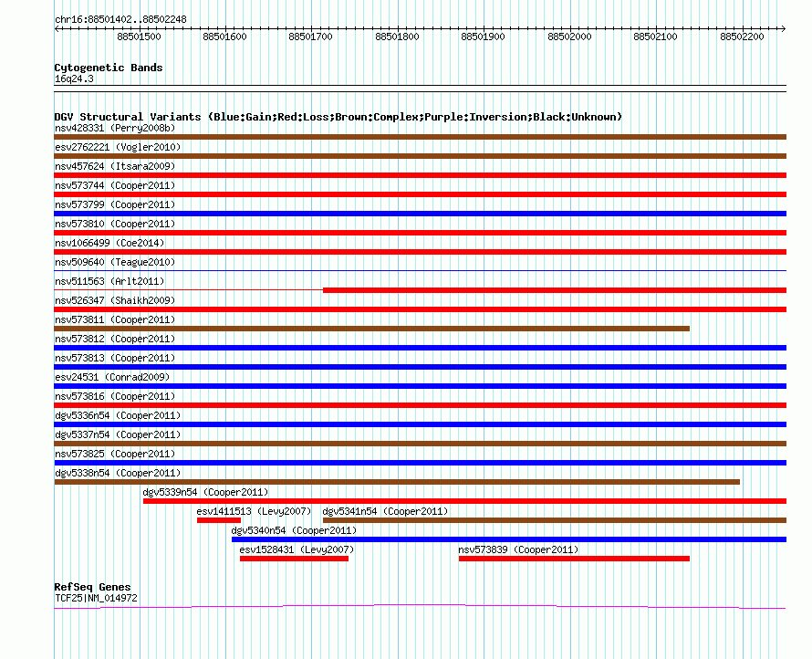Select the esv1528431 (Levy2007) label
812x659 pixels.
(x=297, y=549)
